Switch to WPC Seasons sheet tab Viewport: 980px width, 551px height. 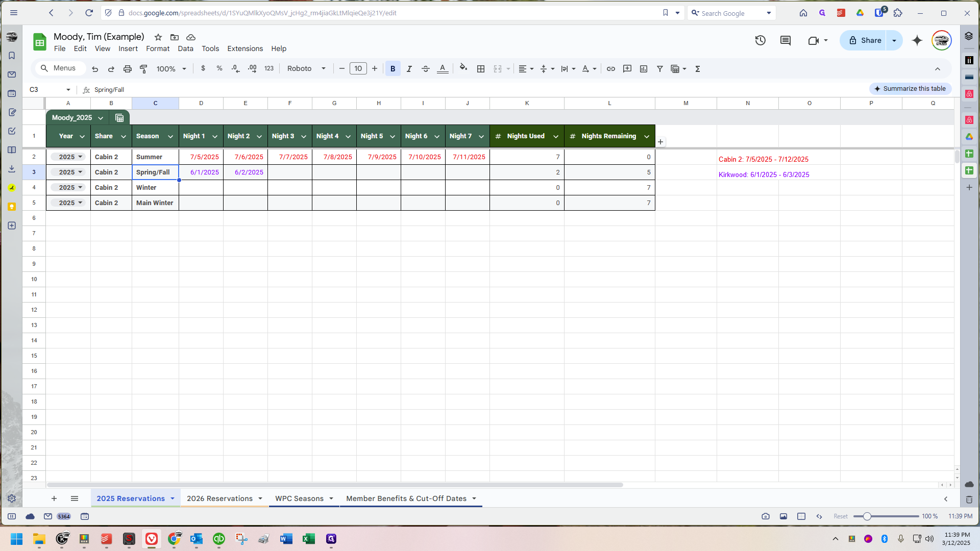click(x=300, y=498)
